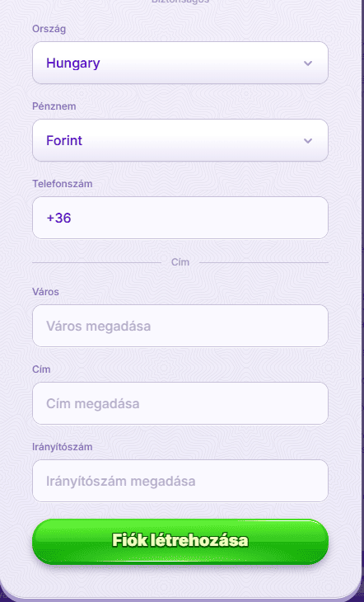Click the Pénznem field label
364x602 pixels.
pyautogui.click(x=54, y=106)
